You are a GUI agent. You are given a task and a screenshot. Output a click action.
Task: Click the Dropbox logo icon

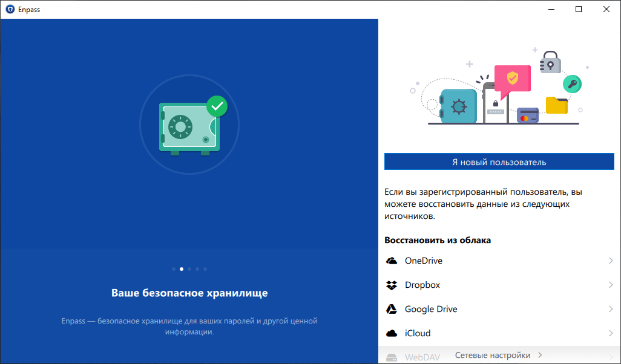tap(391, 285)
